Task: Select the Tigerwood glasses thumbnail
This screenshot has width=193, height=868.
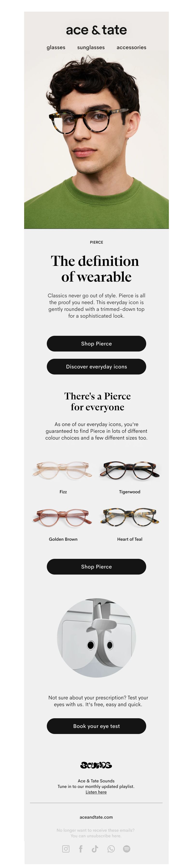Action: 130,470
